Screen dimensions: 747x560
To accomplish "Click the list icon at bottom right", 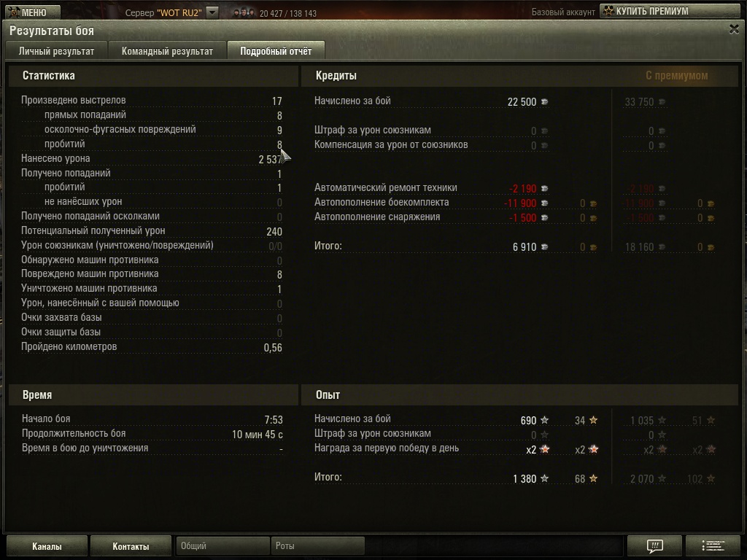I will [713, 545].
